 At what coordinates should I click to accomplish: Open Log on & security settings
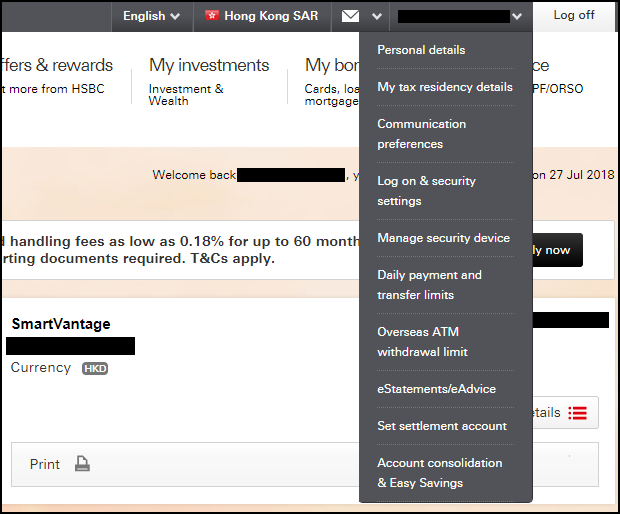[x=426, y=191]
